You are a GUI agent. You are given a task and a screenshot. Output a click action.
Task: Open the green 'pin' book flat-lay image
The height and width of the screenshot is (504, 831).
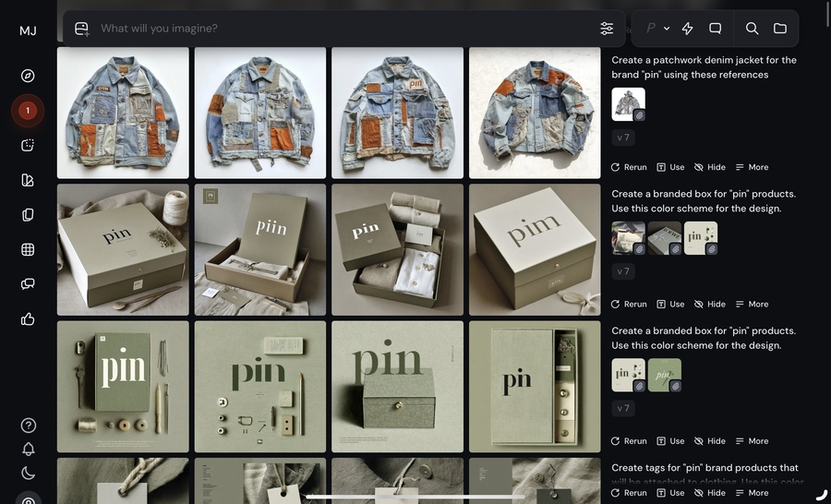tap(123, 387)
